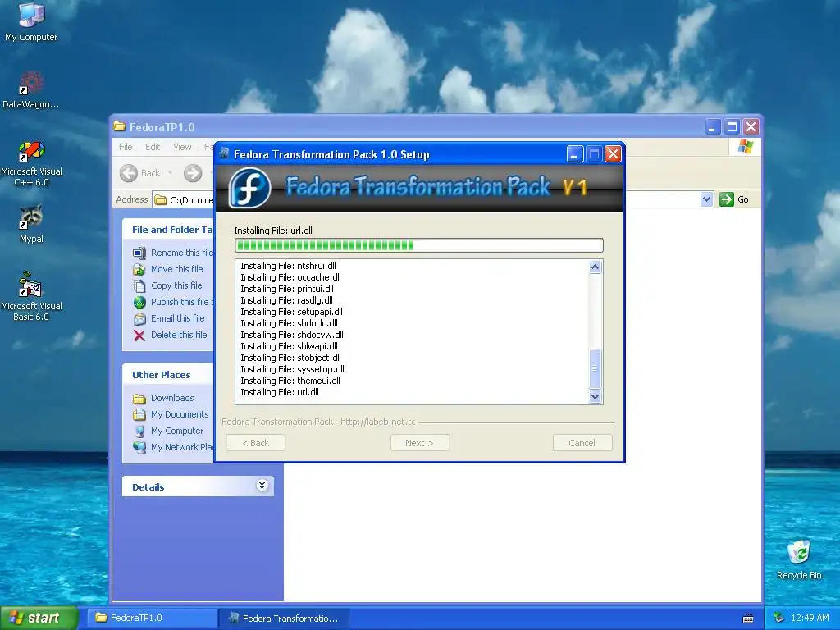Open the My Documents link in Other Places
840x630 pixels.
click(180, 414)
